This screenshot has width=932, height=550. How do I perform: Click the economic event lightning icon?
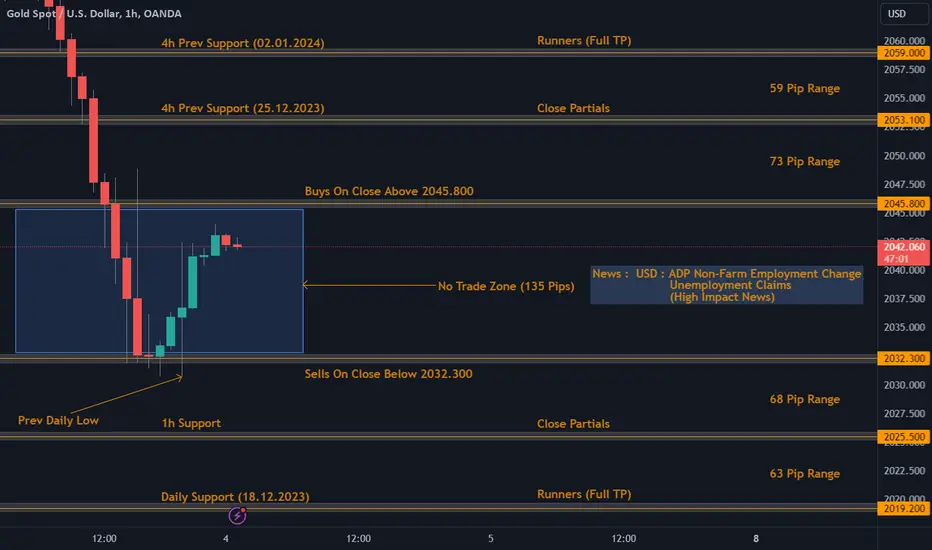coord(237,516)
